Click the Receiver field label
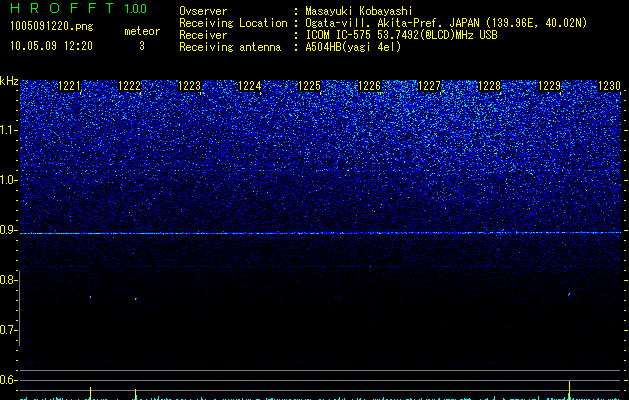The width and height of the screenshot is (629, 400). coord(203,35)
